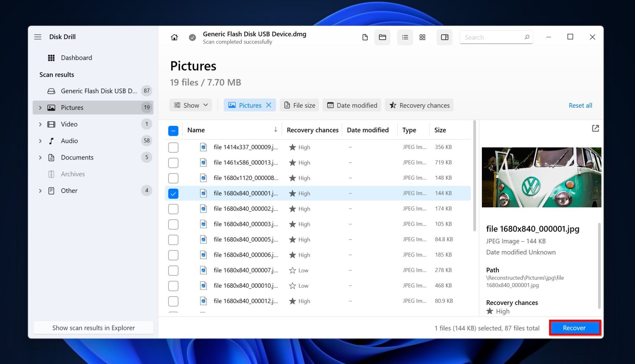Remove the Pictures filter chip
The image size is (635, 364).
pos(268,105)
